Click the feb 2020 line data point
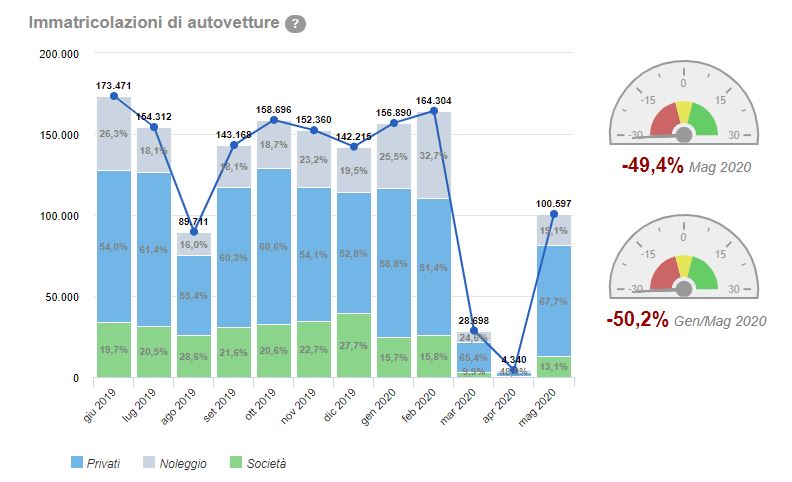 click(434, 111)
